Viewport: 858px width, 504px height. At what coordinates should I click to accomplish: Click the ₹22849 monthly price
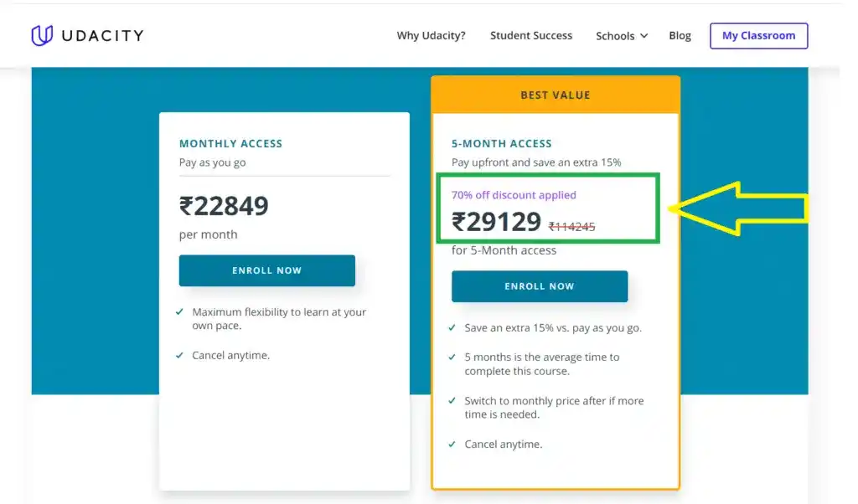click(x=224, y=206)
